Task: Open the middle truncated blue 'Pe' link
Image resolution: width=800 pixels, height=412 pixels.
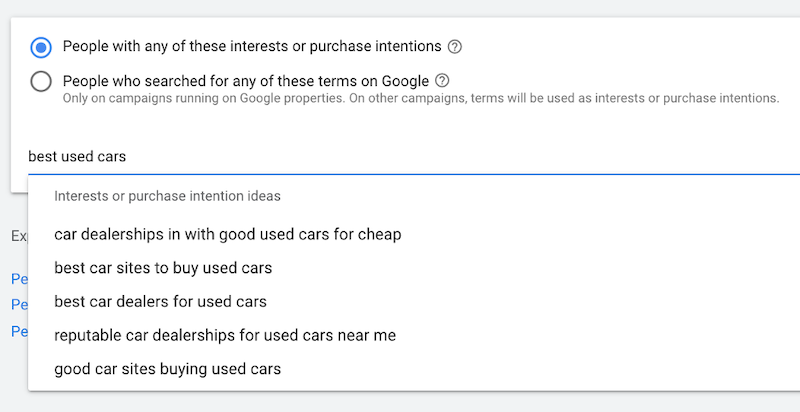Action: point(18,304)
